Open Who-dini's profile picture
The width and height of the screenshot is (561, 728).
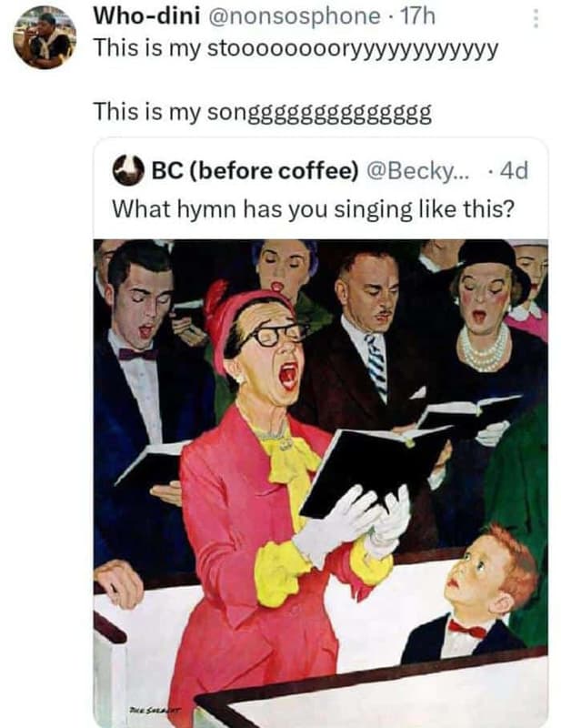(44, 38)
